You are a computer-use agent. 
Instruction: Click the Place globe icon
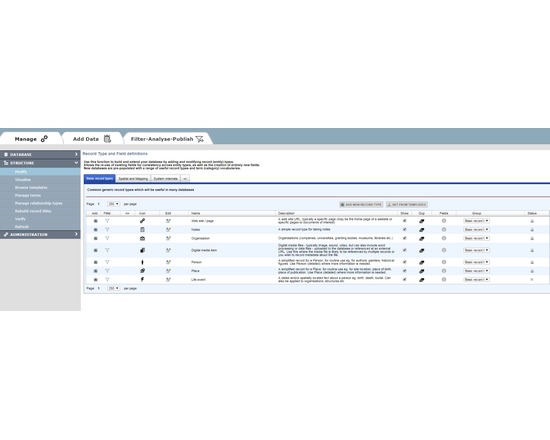(x=142, y=271)
